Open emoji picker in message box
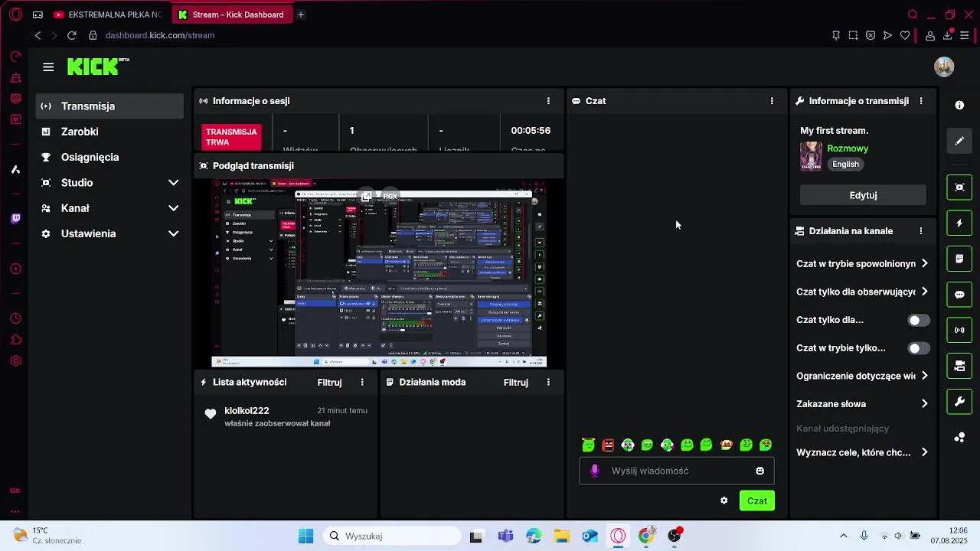Image resolution: width=980 pixels, height=551 pixels. point(759,471)
